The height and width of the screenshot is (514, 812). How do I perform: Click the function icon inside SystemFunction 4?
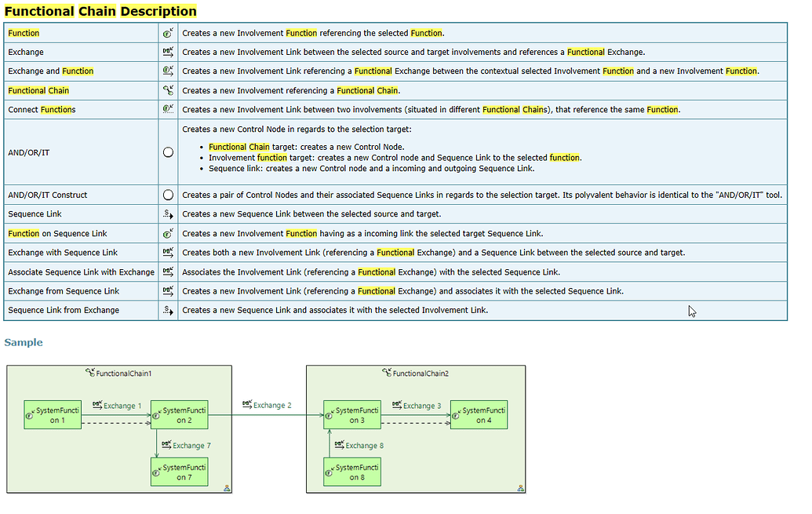click(457, 415)
